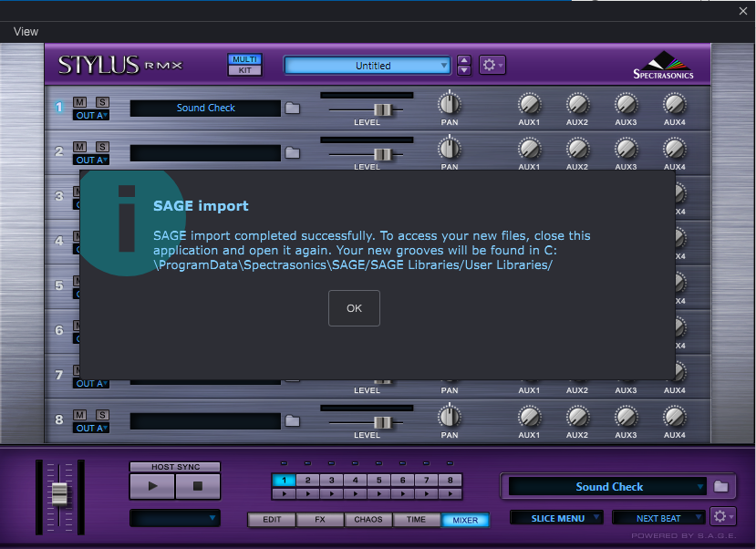Viewport: 756px width, 549px height.
Task: Open the bottom Sound Check groove dropdown
Action: click(x=607, y=487)
